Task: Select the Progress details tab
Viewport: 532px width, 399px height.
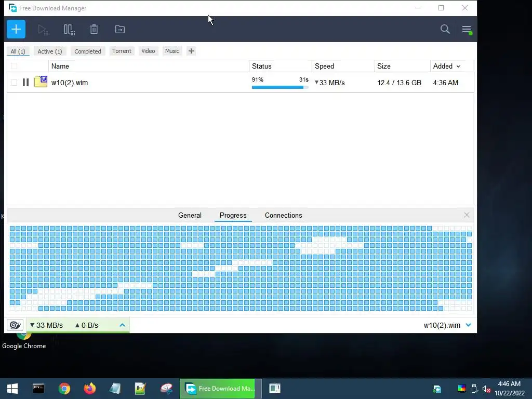Action: coord(233,215)
